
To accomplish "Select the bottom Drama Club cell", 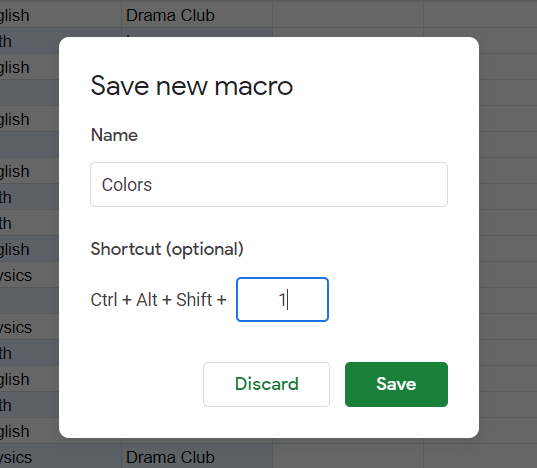I will pyautogui.click(x=197, y=457).
